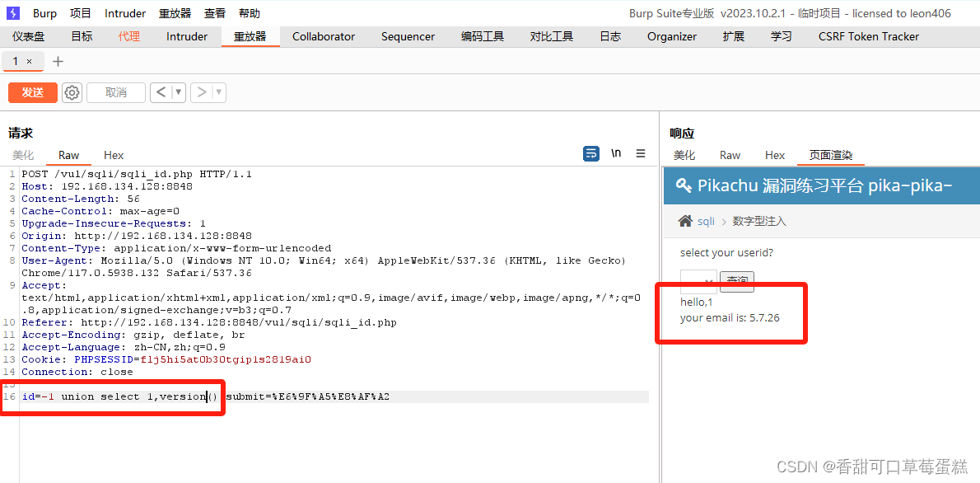Viewport: 980px width, 483px height.
Task: Click the 查询 query button in rendered page
Action: coord(737,282)
